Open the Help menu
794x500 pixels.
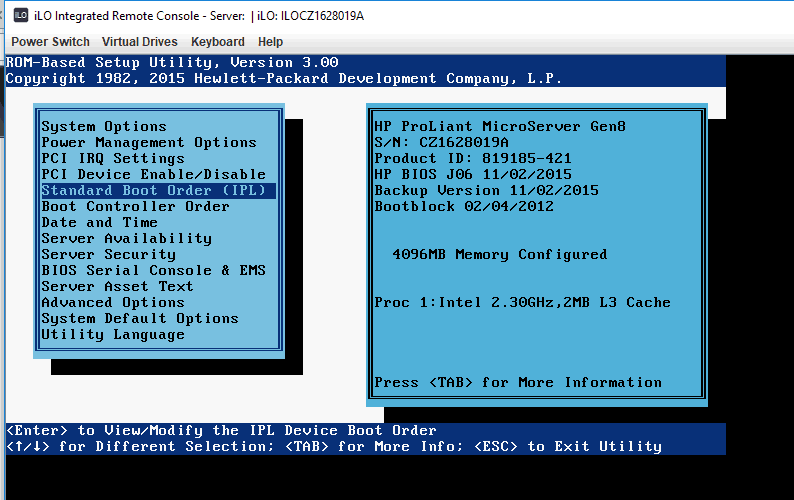[270, 42]
